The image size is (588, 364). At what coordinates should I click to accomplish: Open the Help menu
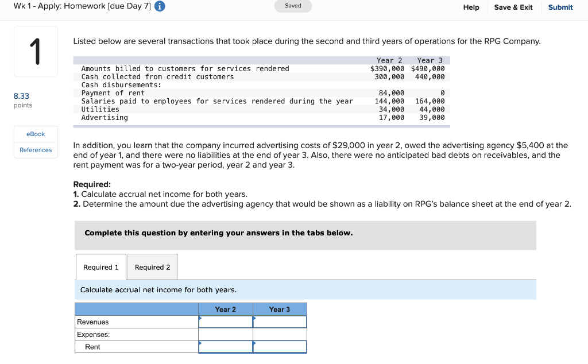point(471,7)
